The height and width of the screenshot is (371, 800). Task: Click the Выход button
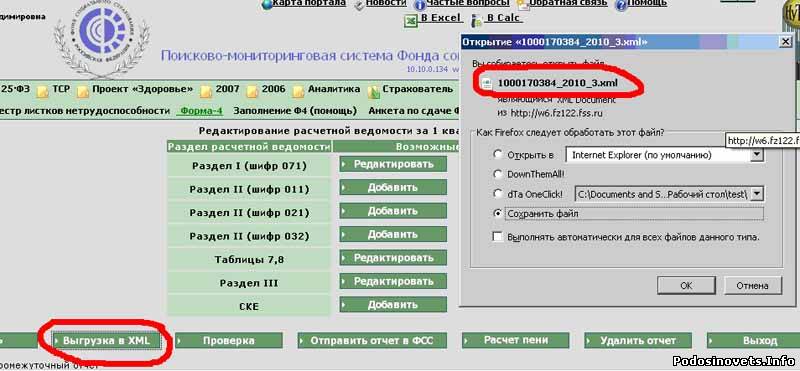pos(753,340)
